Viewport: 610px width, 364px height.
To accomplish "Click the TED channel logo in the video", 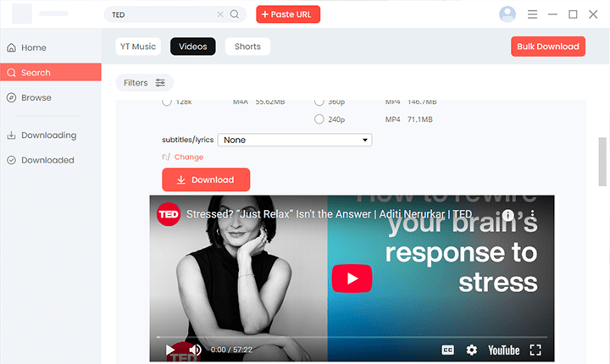I will 169,214.
